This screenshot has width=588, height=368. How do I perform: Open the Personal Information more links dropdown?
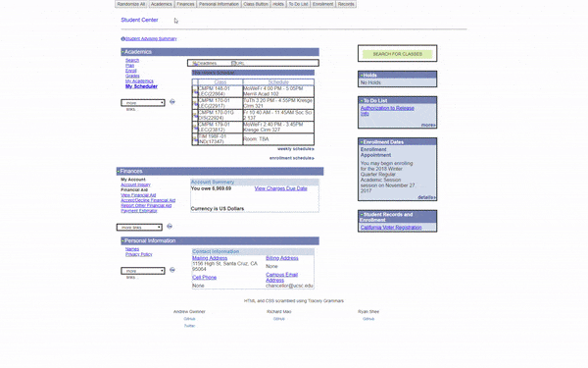point(143,271)
